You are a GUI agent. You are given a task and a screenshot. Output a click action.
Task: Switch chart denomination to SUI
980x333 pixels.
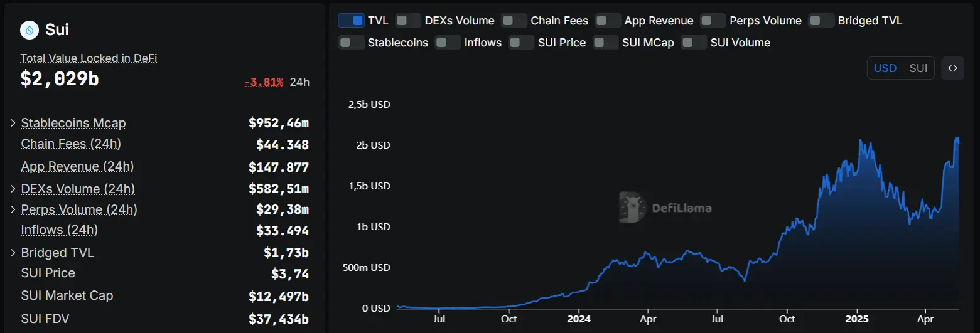click(918, 68)
